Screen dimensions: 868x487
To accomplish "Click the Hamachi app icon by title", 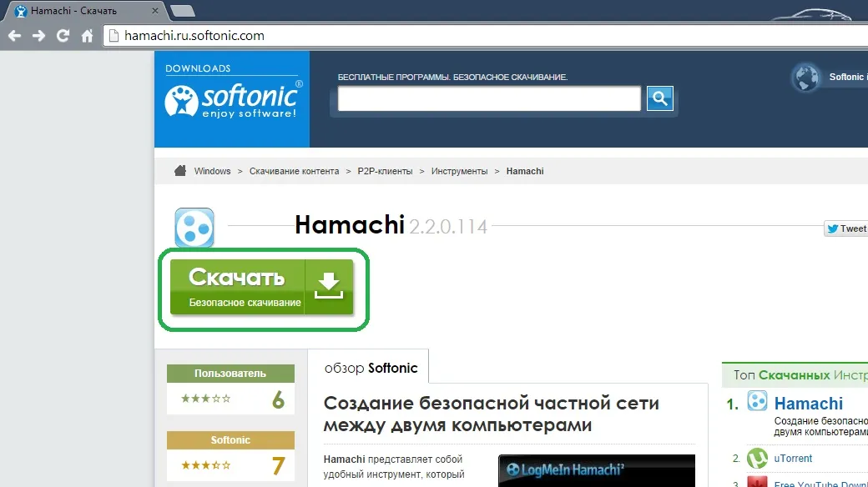I will click(x=194, y=228).
